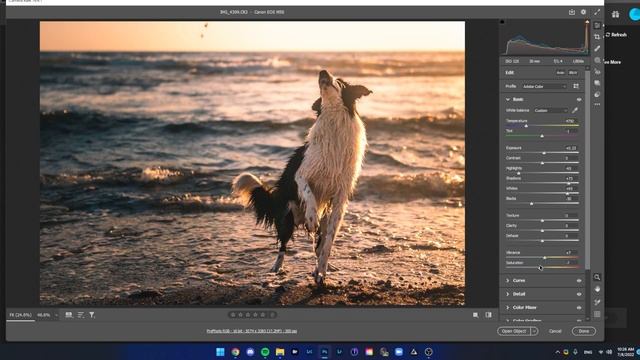This screenshot has width=640, height=360.
Task: Toggle the grid overlay icon
Action: tap(597, 314)
